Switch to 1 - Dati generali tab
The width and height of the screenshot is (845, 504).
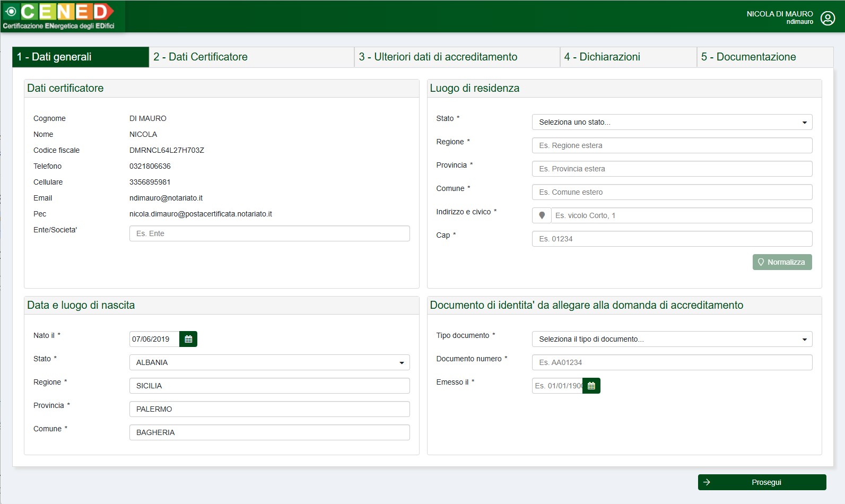tap(81, 57)
